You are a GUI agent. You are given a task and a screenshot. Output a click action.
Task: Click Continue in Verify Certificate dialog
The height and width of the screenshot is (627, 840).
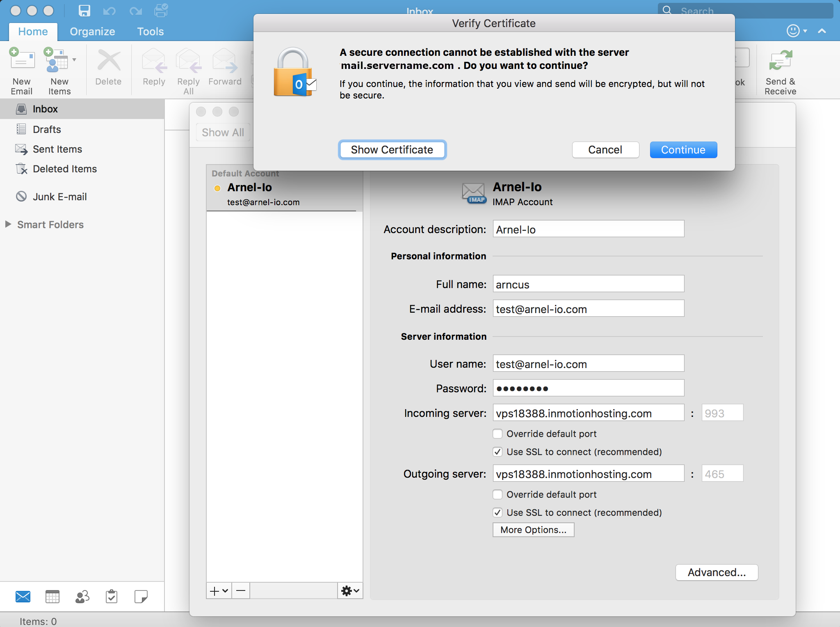[683, 150]
